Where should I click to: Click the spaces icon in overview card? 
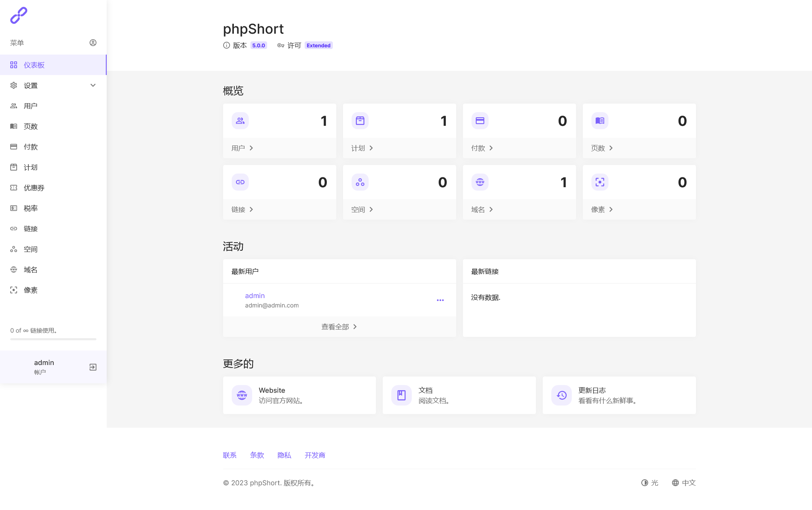tap(360, 182)
